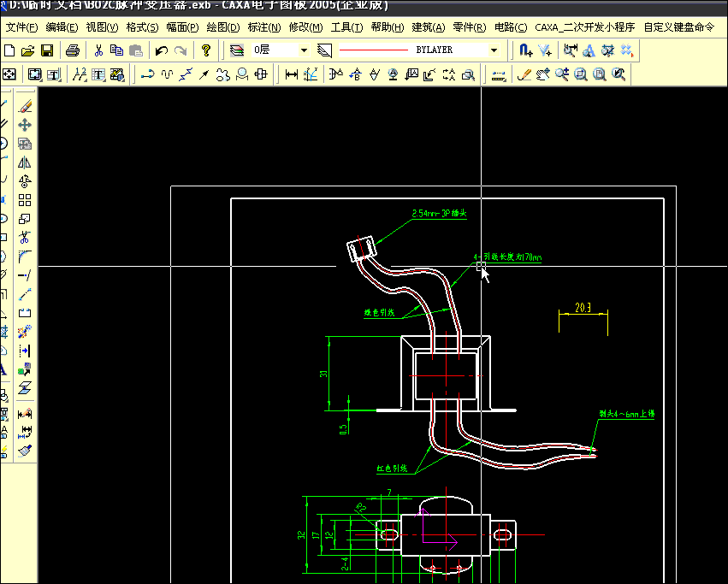Open the 幅面(P) menu
Screen dimensions: 728x584
[x=182, y=28]
